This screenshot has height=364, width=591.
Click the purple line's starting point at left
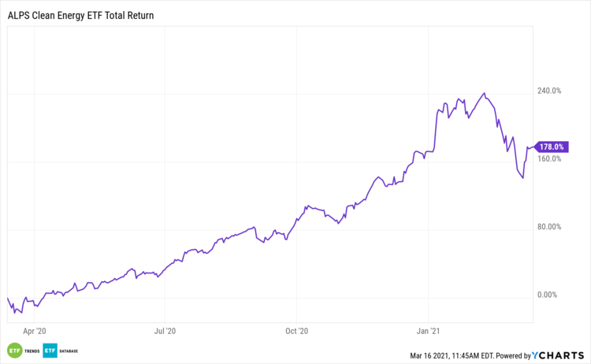point(6,298)
